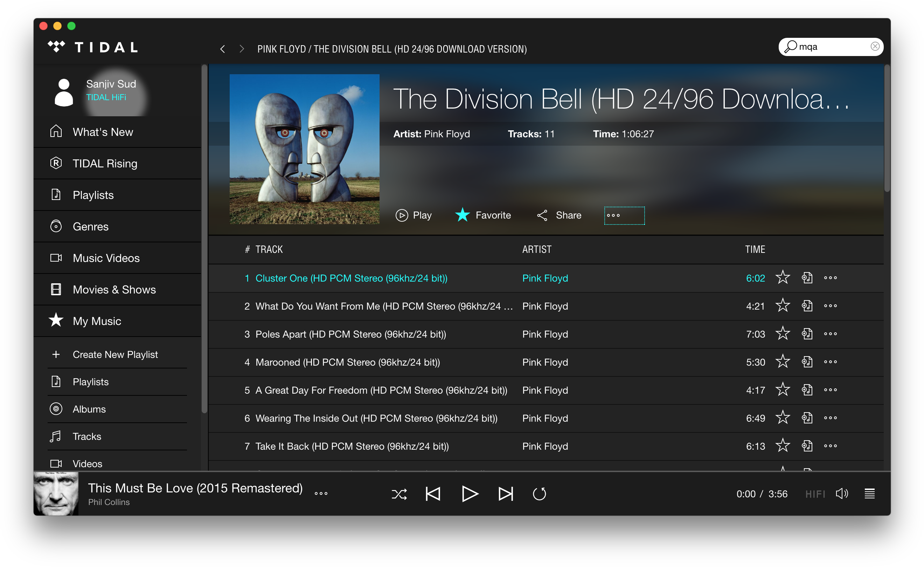This screenshot has width=924, height=567.
Task: Favorite A Great Day For Freedom
Action: coord(783,390)
